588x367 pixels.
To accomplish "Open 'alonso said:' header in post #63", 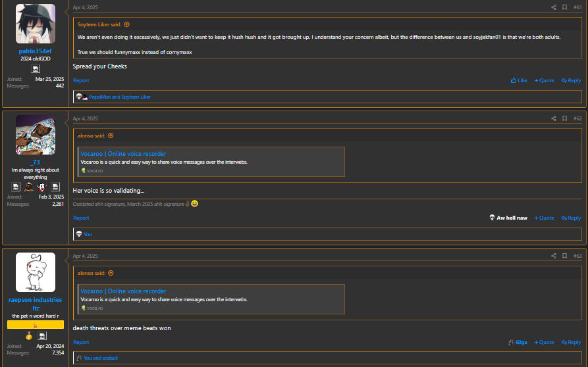I will pos(92,273).
